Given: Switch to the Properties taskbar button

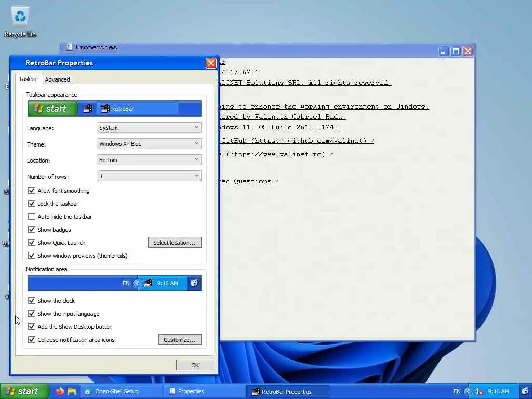Looking at the screenshot, I should point(205,391).
